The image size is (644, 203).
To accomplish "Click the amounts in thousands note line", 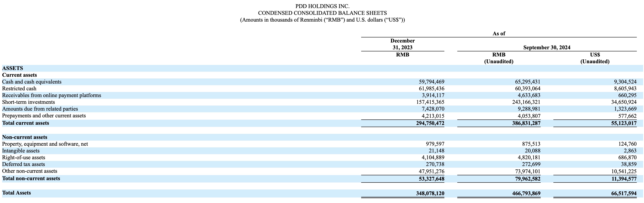I will [x=322, y=20].
